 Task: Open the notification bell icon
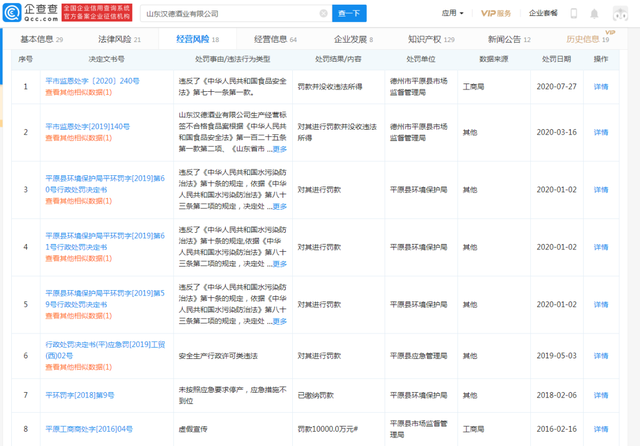click(x=594, y=14)
